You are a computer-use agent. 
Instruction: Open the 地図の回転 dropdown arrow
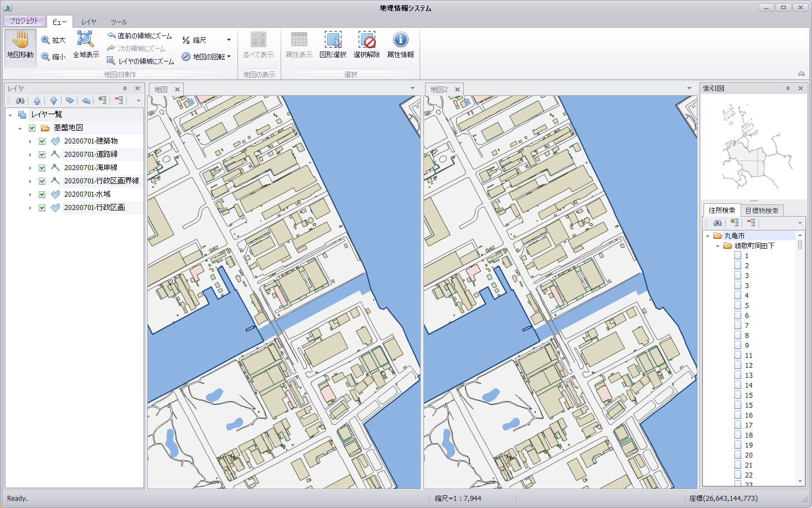228,56
